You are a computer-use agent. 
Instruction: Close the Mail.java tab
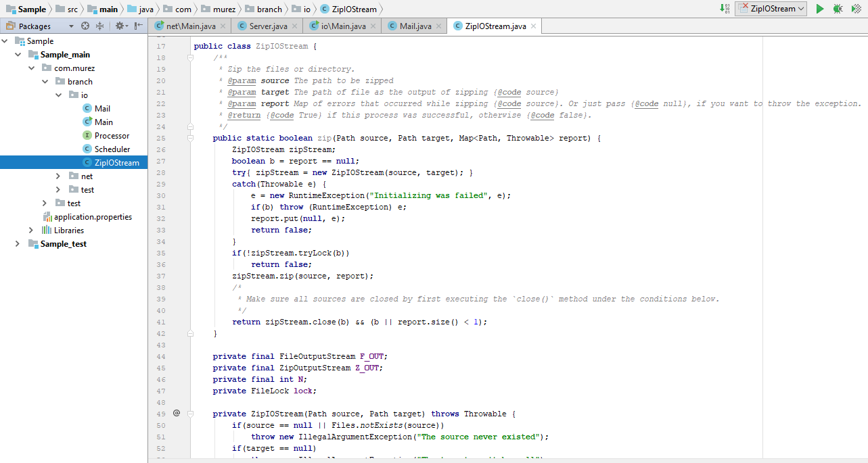point(438,26)
